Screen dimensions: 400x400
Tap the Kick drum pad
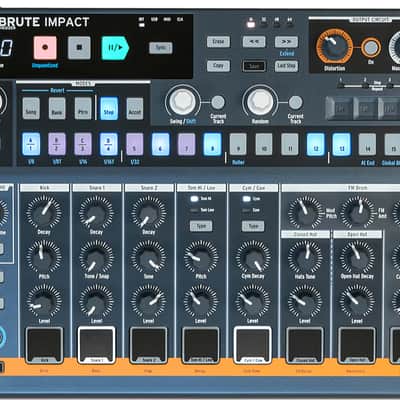44,345
